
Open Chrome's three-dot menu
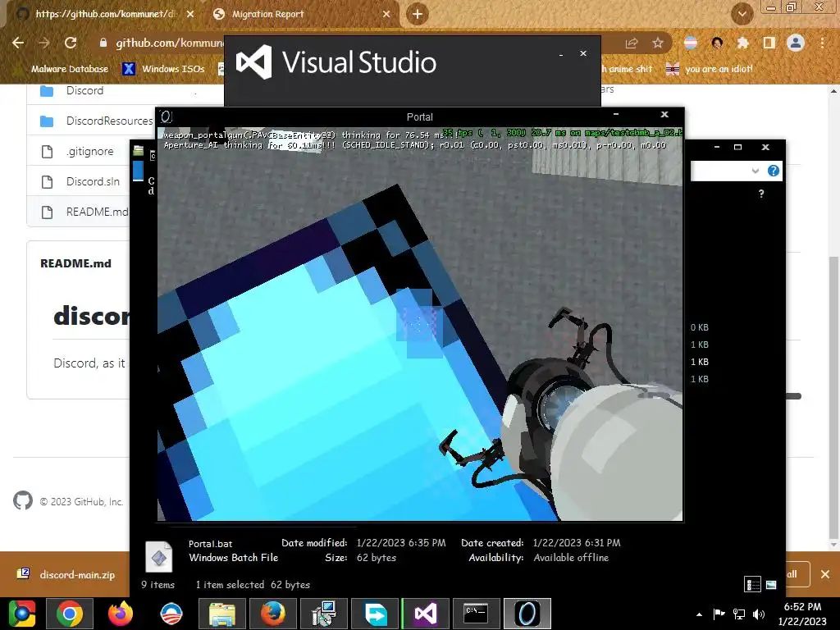click(822, 43)
